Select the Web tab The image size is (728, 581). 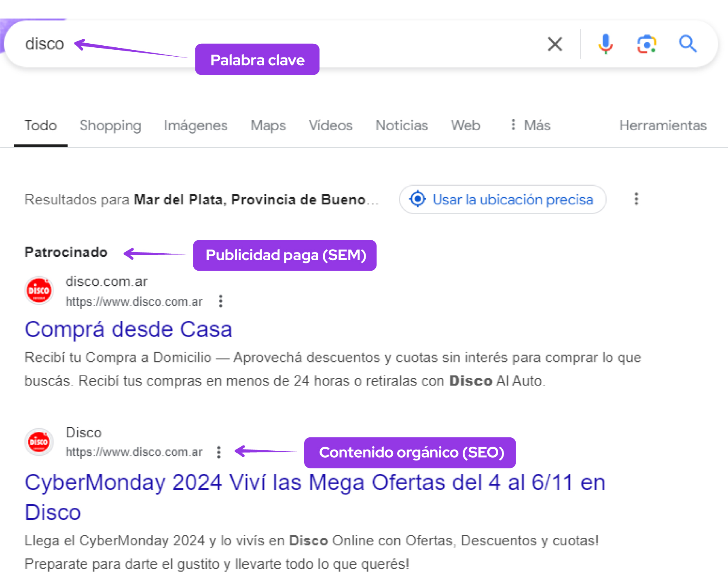466,125
